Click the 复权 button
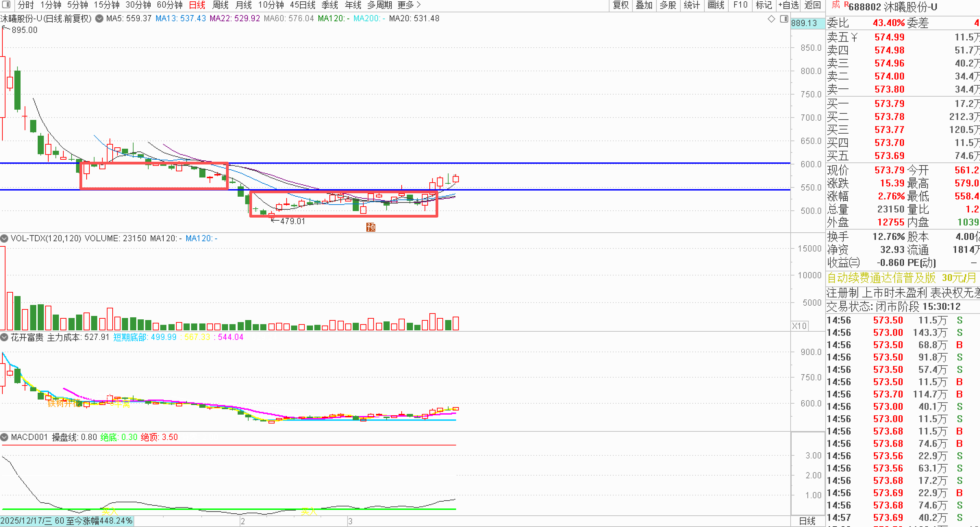This screenshot has width=980, height=527. coord(620,5)
